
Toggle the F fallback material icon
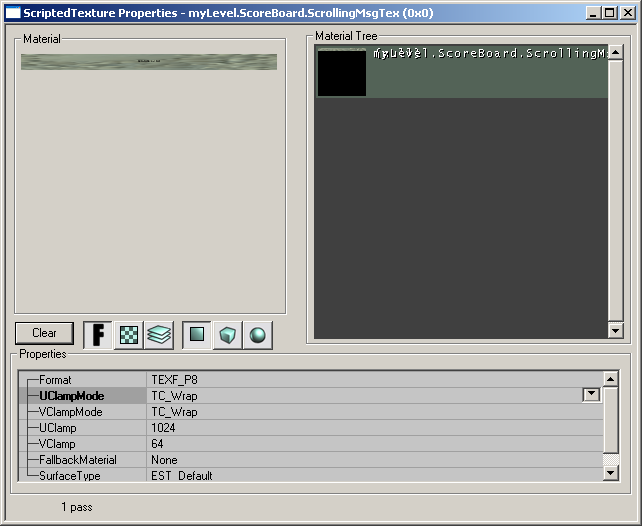(98, 335)
